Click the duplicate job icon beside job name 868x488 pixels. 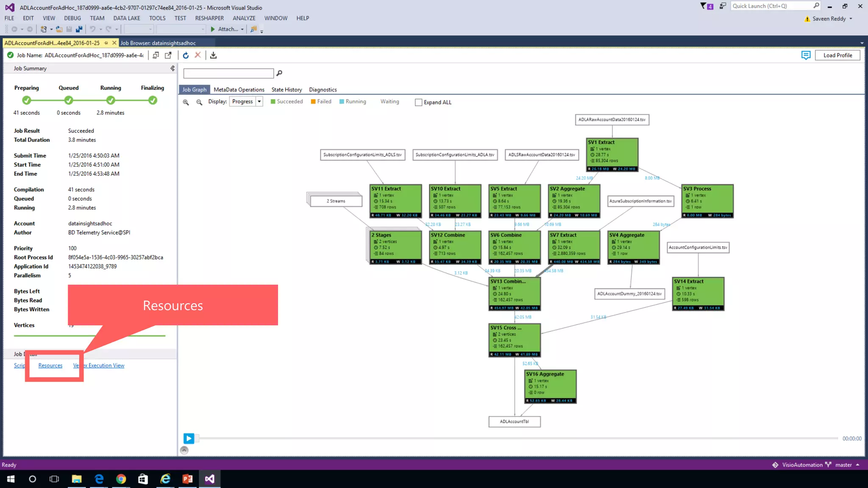tap(156, 55)
